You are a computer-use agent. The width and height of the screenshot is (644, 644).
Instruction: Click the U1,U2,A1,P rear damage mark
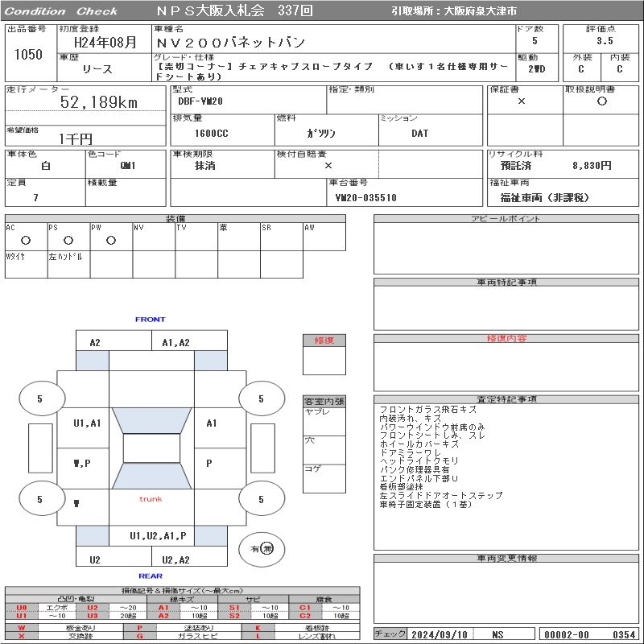(158, 535)
